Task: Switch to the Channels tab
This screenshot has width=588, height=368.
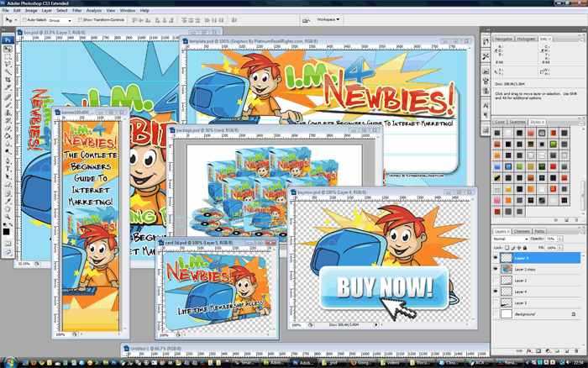Action: (x=522, y=231)
